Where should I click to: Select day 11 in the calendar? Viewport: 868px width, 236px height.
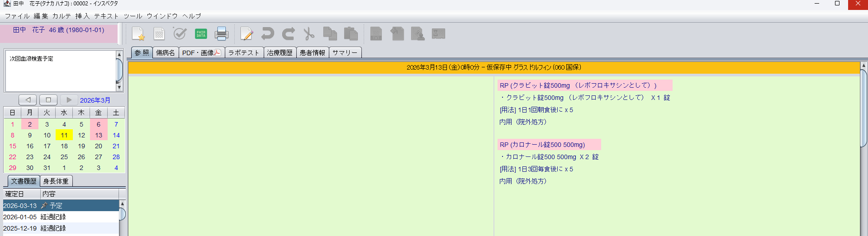point(64,135)
